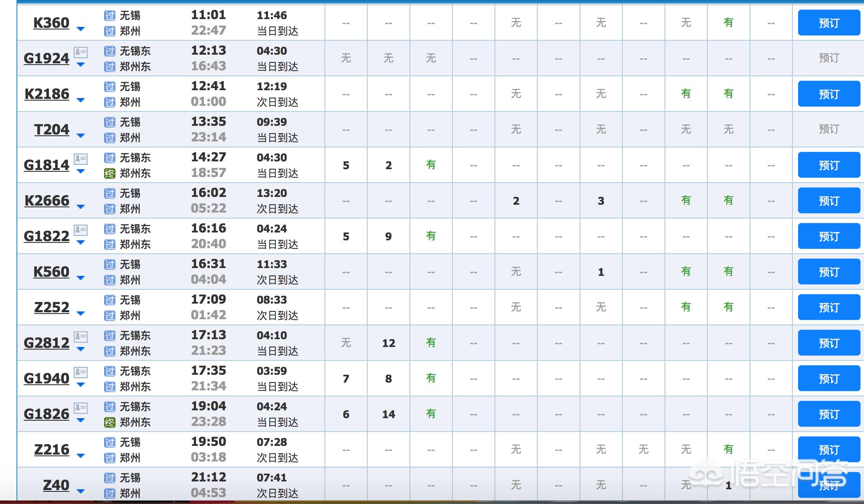
Task: Expand stops list arrow for K2666
Action: point(81,207)
